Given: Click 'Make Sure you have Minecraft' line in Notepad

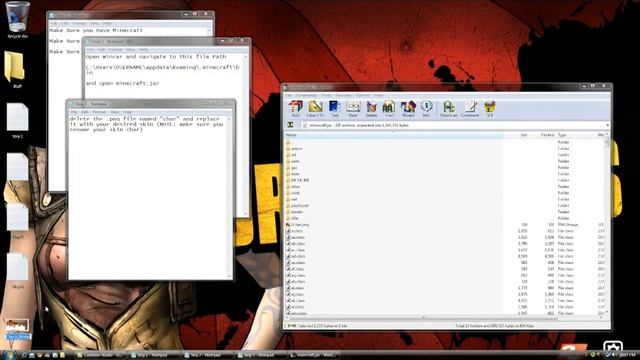Looking at the screenshot, I should point(96,30).
